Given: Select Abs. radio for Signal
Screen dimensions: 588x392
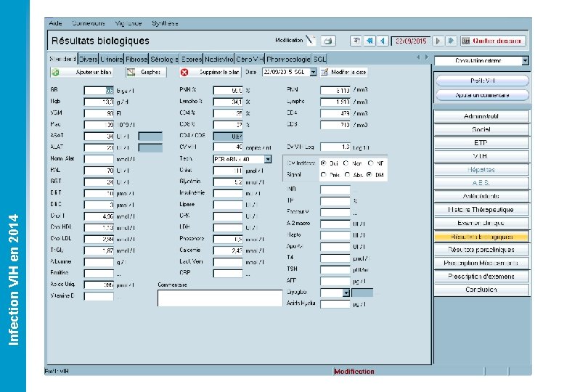Looking at the screenshot, I should [347, 174].
